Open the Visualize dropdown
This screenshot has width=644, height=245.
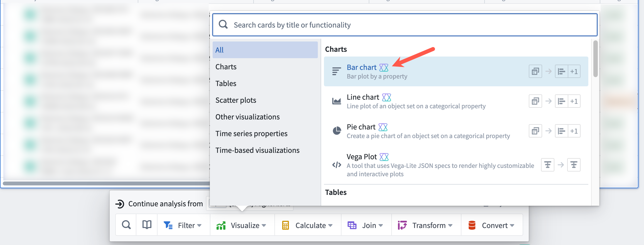point(242,225)
